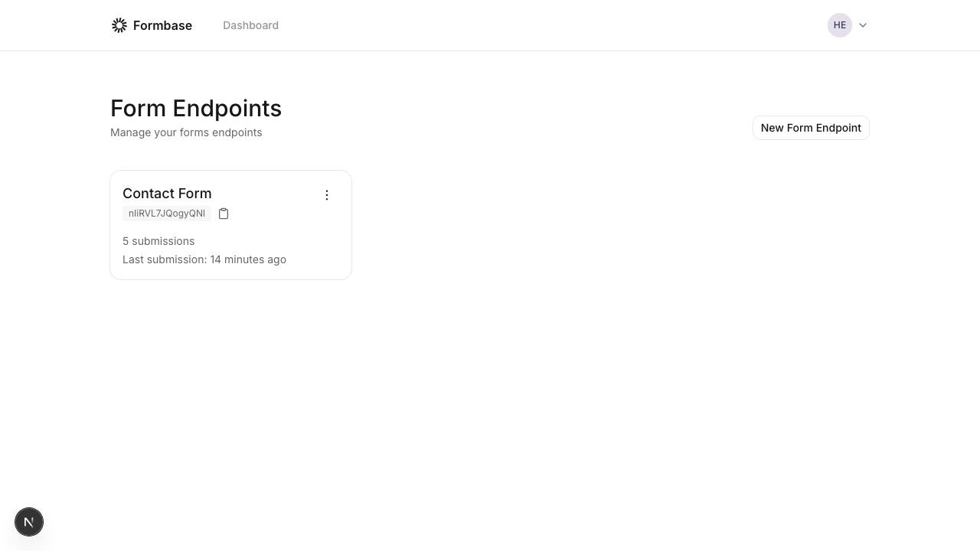Click the asterisk-shaped brand mark in the header
Screen dimensions: 980x551
pyautogui.click(x=119, y=25)
